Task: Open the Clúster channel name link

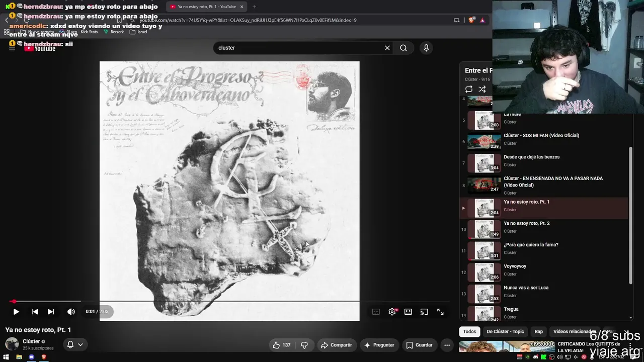Action: [31, 341]
